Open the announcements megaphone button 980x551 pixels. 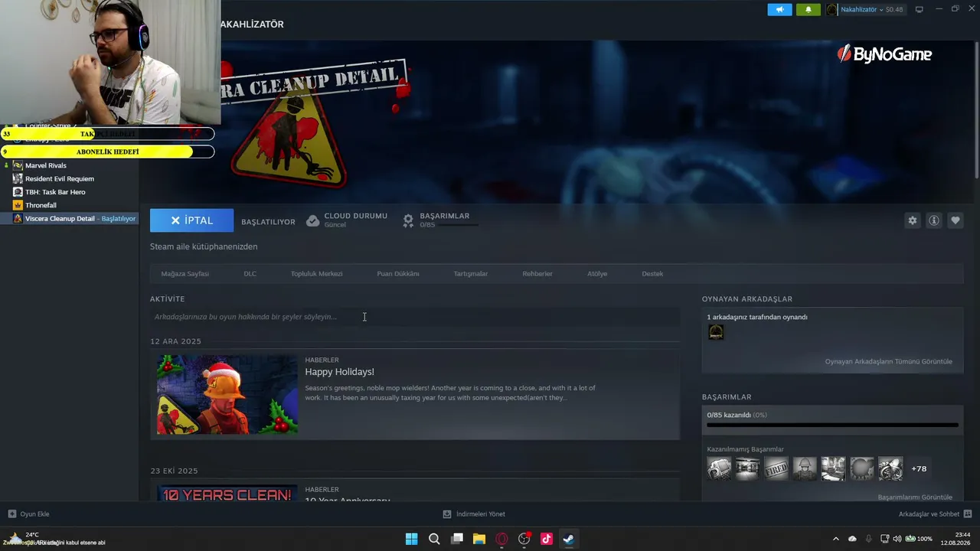(x=779, y=9)
